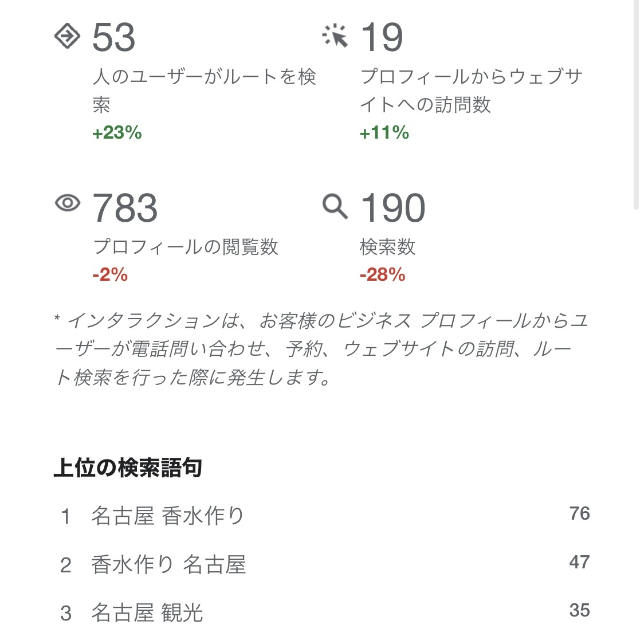Click the +23% route search change
The width and height of the screenshot is (644, 644).
point(117,133)
